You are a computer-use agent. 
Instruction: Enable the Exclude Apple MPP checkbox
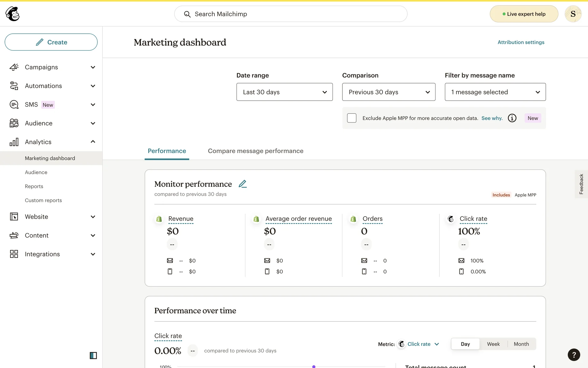pyautogui.click(x=352, y=118)
